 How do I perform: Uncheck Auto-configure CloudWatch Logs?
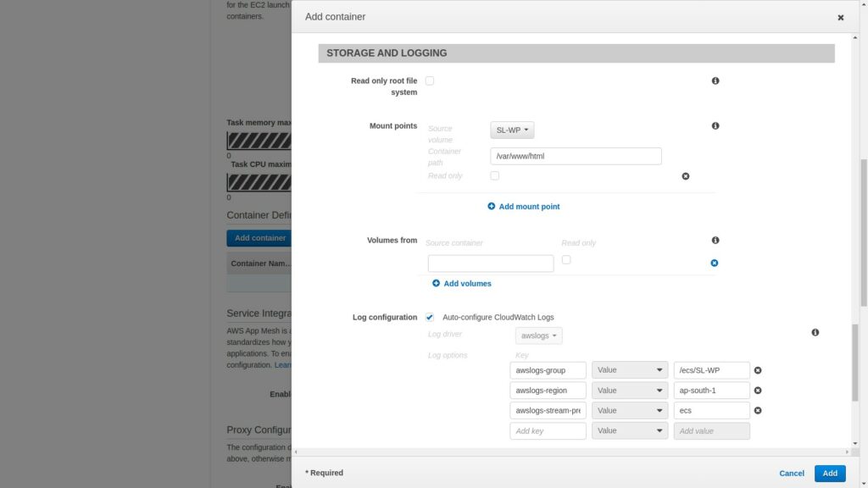[430, 317]
